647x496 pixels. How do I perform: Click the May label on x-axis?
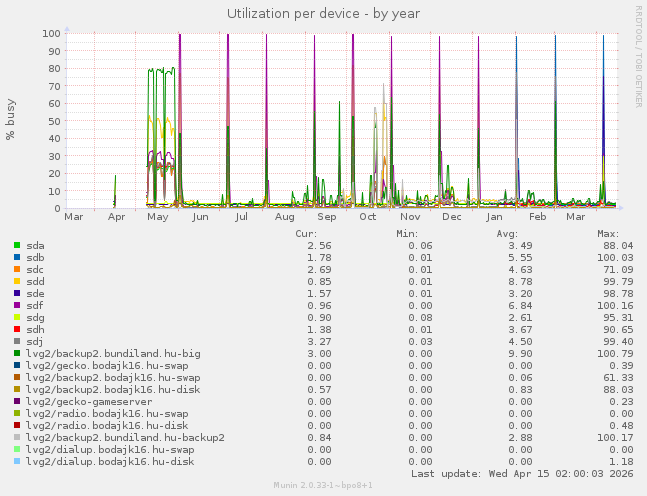point(157,217)
